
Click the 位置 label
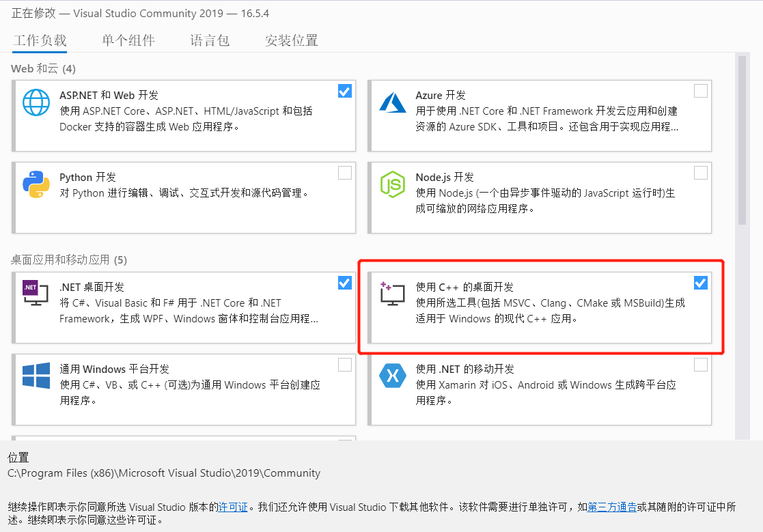pos(18,458)
